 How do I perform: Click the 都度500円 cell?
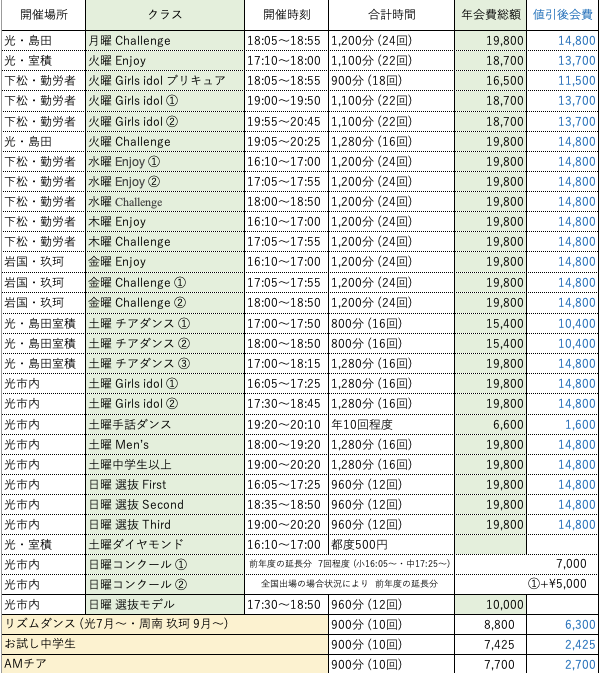[391, 545]
